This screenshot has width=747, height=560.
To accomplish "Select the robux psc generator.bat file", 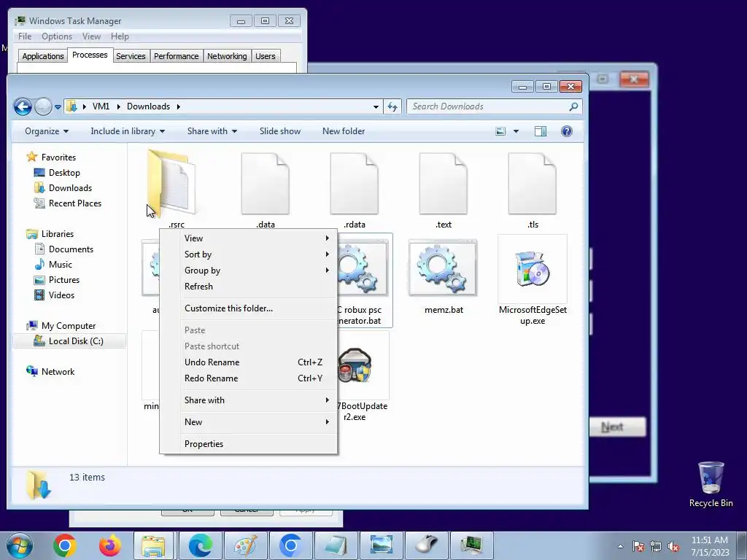I will (x=365, y=280).
